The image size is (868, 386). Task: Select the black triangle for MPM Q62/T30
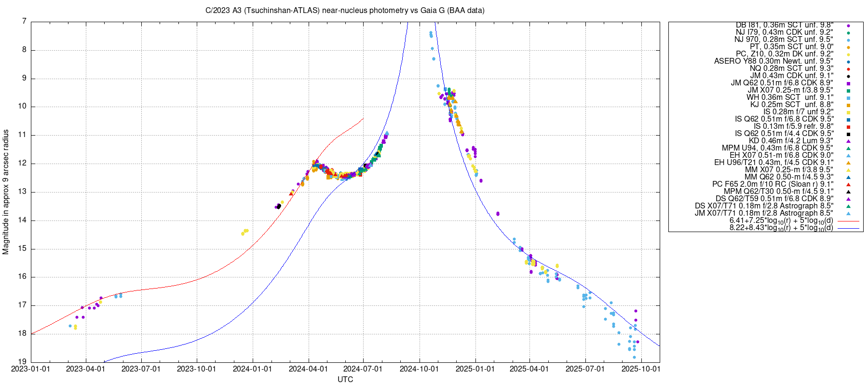[848, 192]
